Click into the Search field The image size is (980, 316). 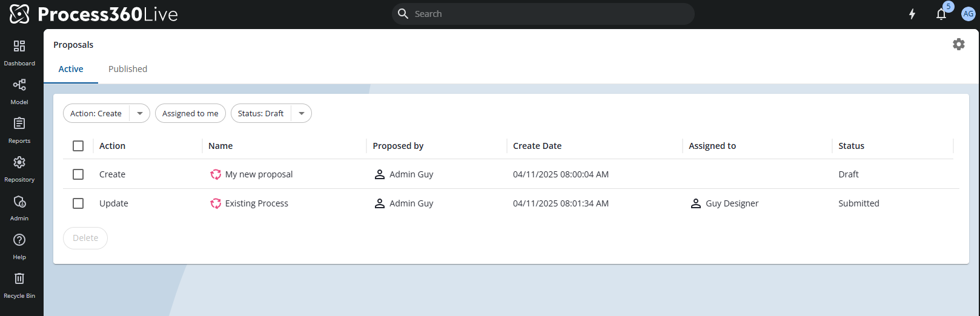coord(545,14)
